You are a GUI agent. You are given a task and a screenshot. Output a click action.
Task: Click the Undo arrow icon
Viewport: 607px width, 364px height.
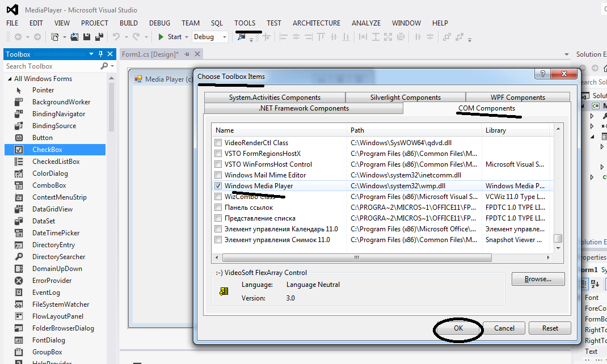[116, 37]
